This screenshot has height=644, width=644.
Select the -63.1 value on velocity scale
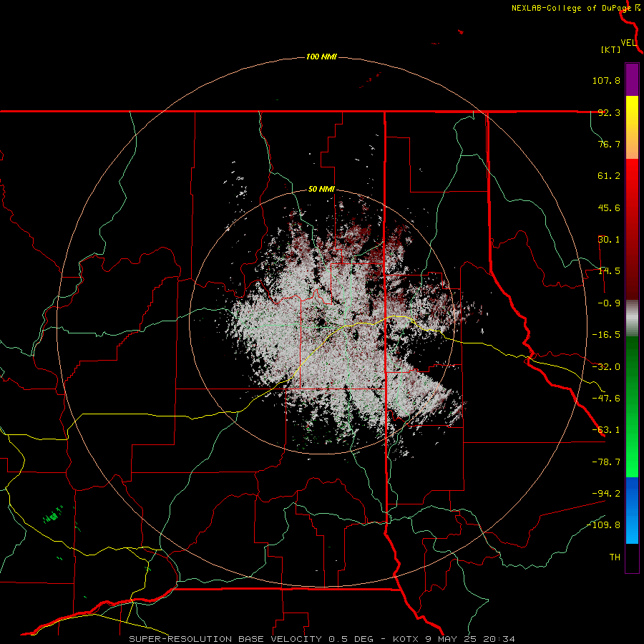606,430
